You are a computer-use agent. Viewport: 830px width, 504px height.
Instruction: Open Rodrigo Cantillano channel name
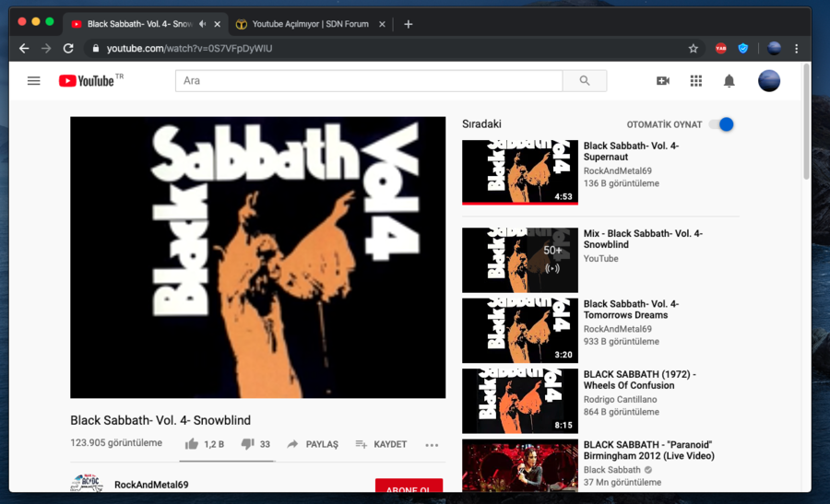pos(620,399)
